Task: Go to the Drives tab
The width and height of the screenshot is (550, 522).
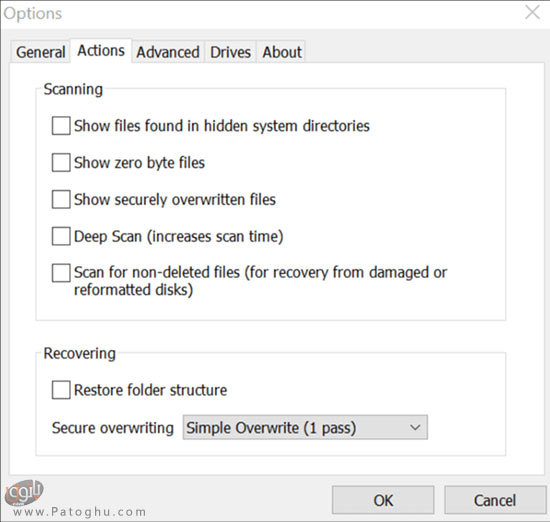Action: (x=230, y=52)
